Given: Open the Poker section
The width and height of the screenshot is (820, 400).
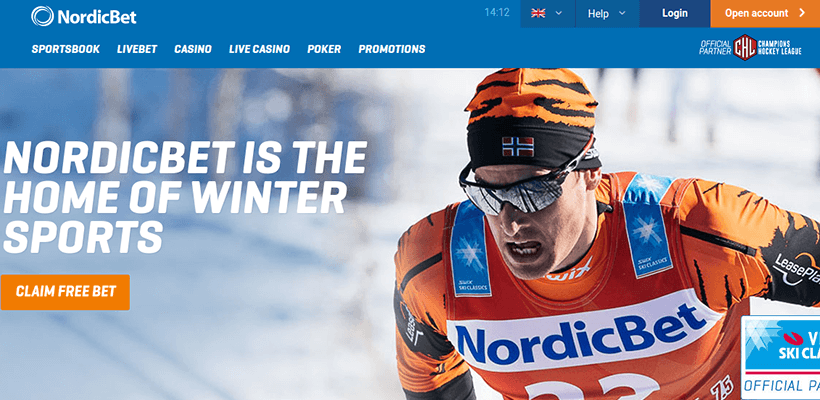Looking at the screenshot, I should [x=324, y=49].
